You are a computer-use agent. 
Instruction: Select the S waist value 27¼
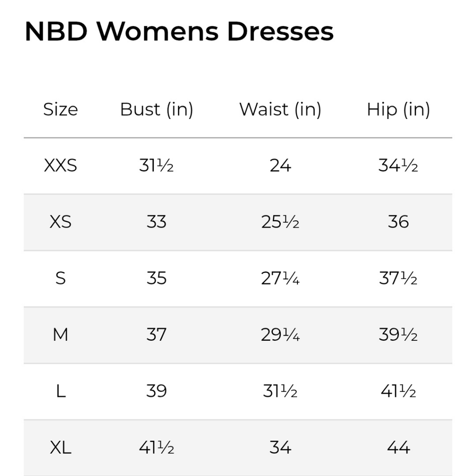pos(280,278)
